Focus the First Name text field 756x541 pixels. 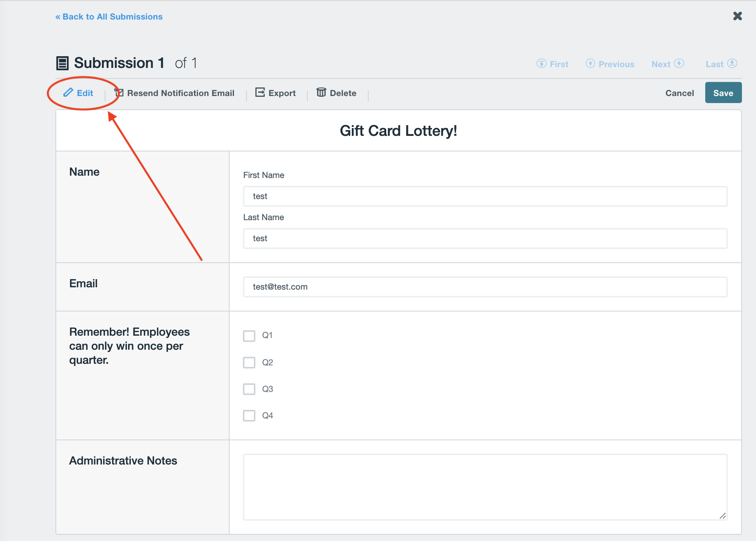(x=485, y=196)
